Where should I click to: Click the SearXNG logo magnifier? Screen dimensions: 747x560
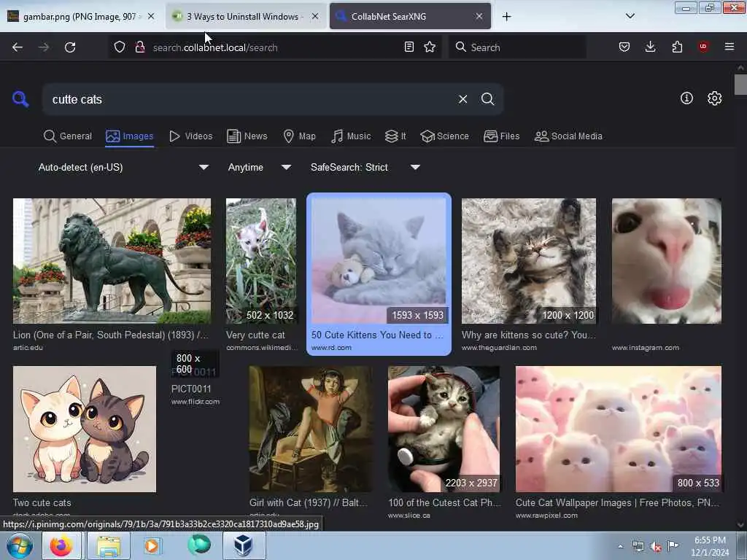[20, 99]
